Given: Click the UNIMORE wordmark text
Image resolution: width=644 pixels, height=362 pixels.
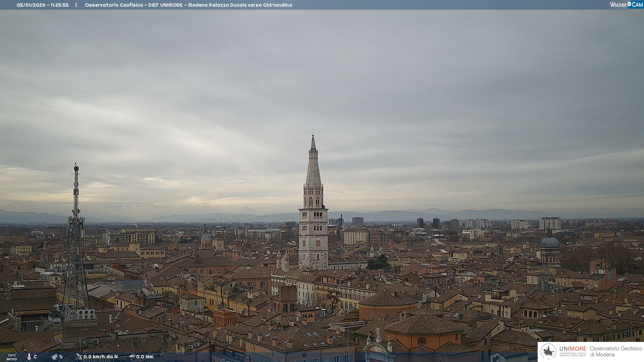Looking at the screenshot, I should tap(573, 349).
